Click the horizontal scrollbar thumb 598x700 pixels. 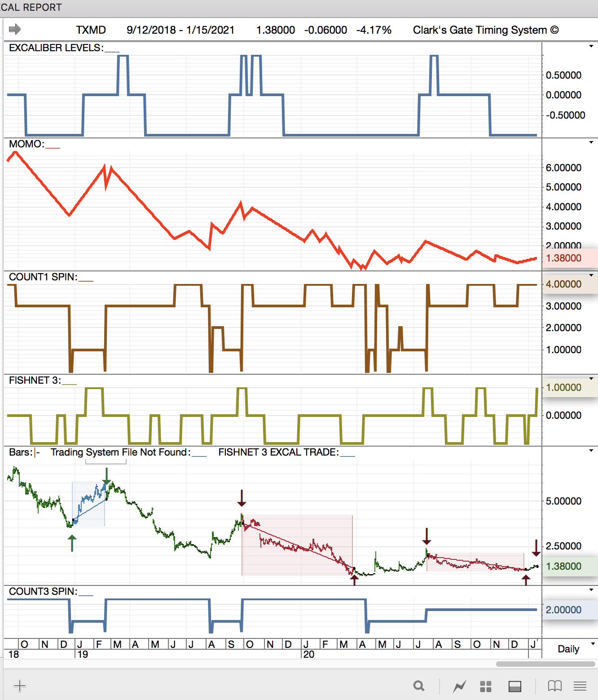point(545,664)
